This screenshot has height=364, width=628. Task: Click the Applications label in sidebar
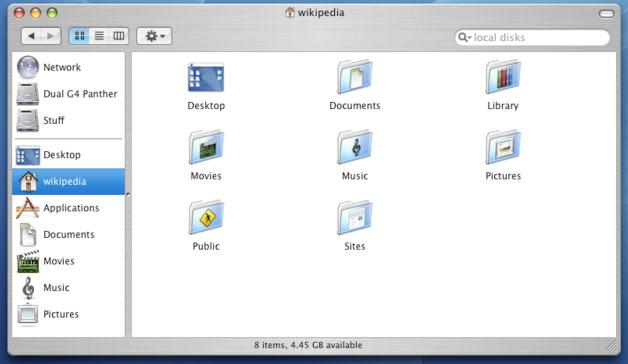coord(71,208)
